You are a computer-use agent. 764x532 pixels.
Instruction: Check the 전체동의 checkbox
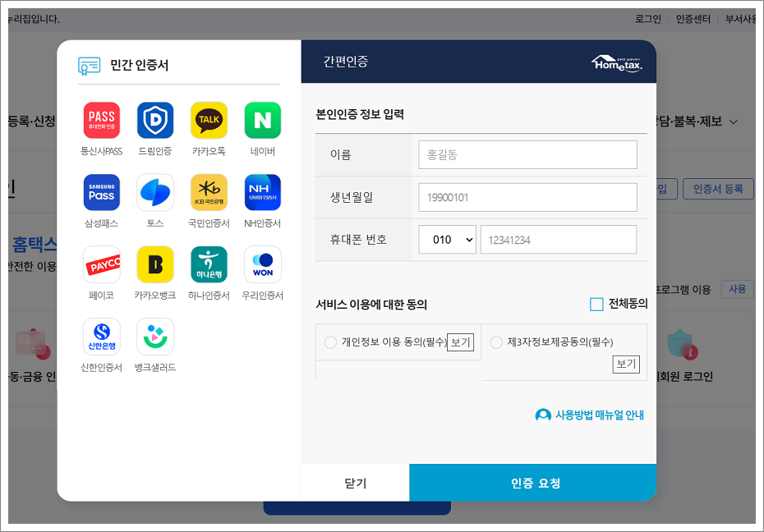click(596, 305)
